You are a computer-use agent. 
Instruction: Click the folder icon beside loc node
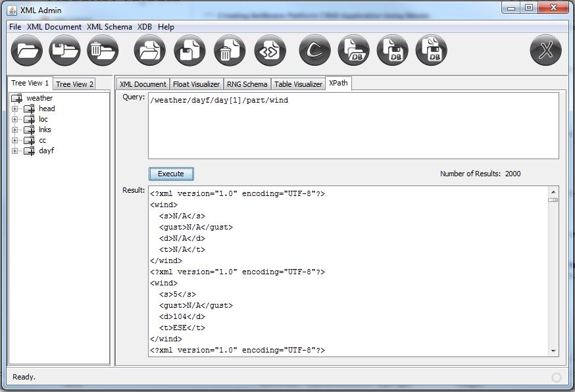[30, 120]
